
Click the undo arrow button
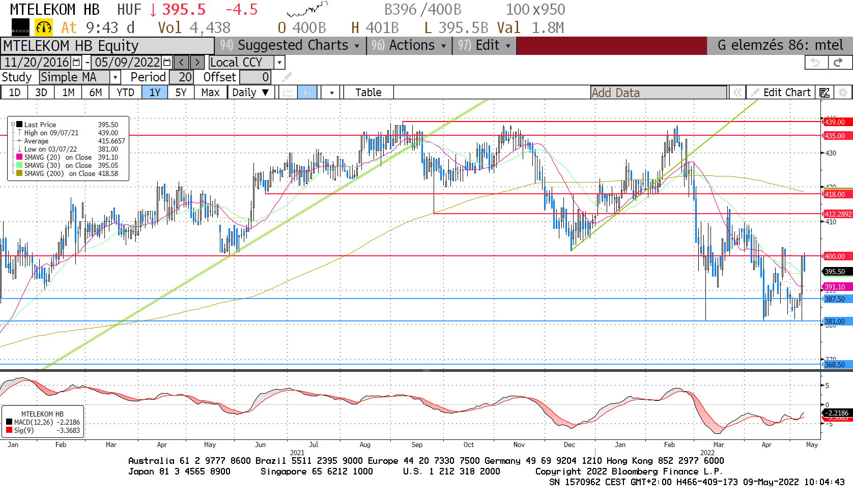point(816,63)
